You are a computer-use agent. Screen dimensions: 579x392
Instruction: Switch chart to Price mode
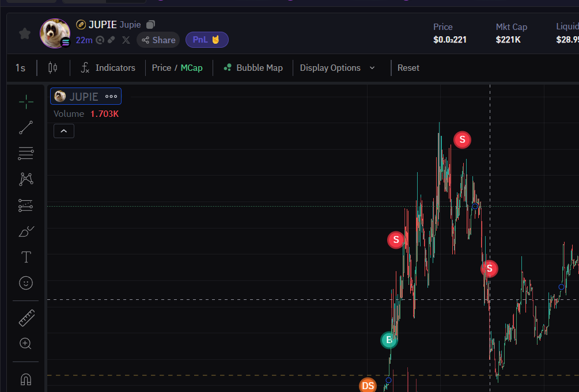pos(162,67)
